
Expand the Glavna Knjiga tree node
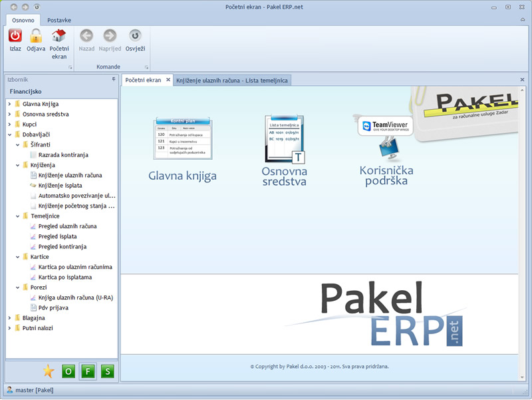click(9, 104)
